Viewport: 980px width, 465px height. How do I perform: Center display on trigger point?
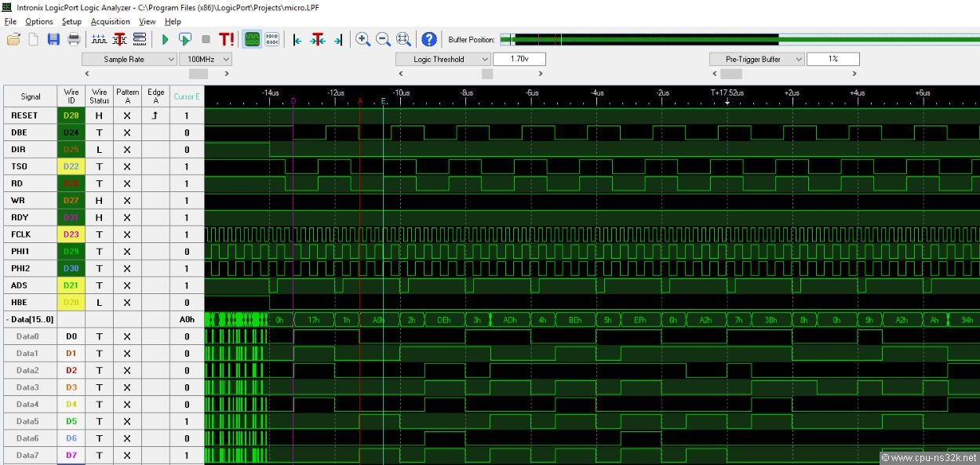318,39
